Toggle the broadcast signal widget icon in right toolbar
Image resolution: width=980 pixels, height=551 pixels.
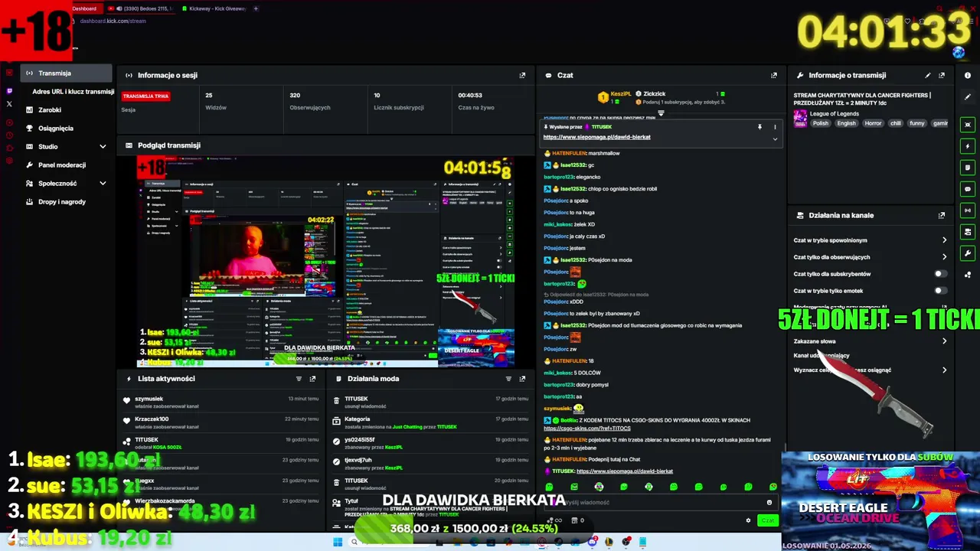(968, 210)
